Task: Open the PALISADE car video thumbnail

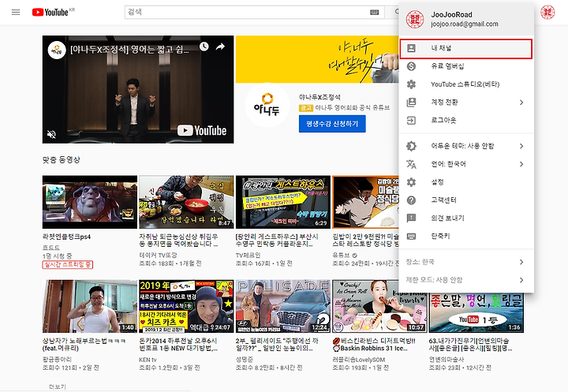Action: 283,306
